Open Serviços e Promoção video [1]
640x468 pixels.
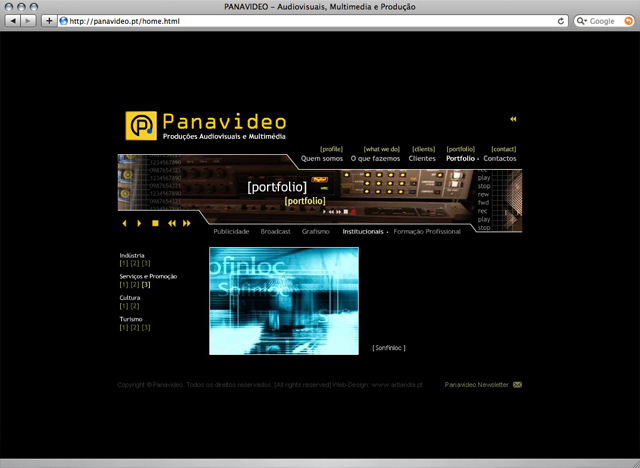[x=124, y=285]
